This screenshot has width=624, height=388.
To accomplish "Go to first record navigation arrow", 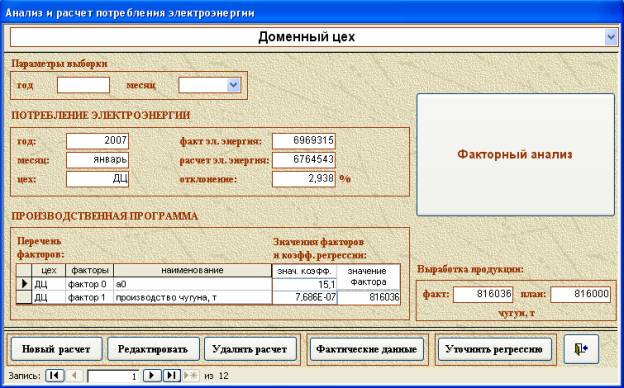I will pos(55,375).
